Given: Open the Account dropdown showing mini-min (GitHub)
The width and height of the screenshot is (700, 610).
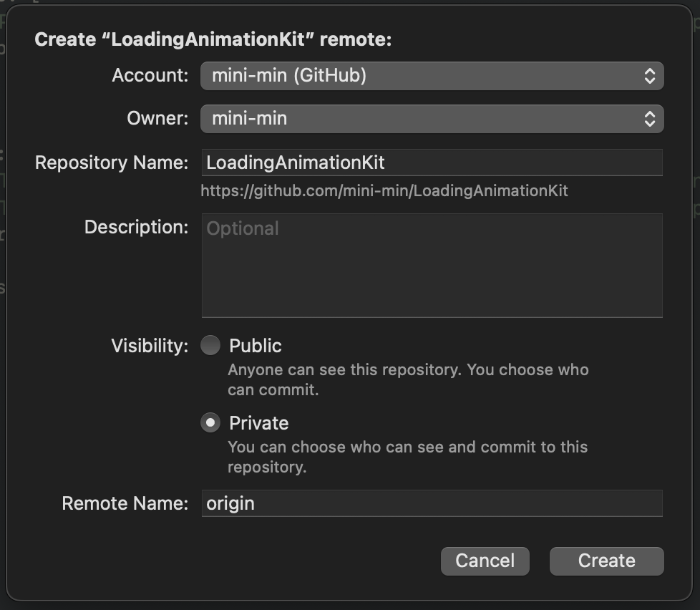Looking at the screenshot, I should (432, 75).
